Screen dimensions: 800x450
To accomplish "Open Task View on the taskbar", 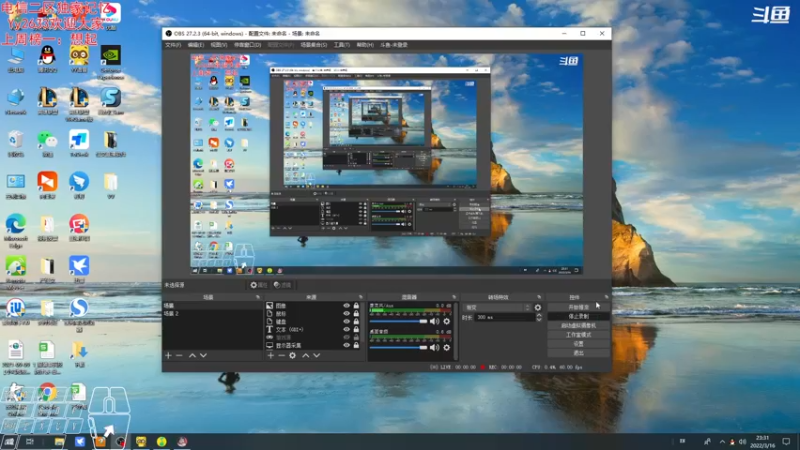I will click(x=30, y=442).
